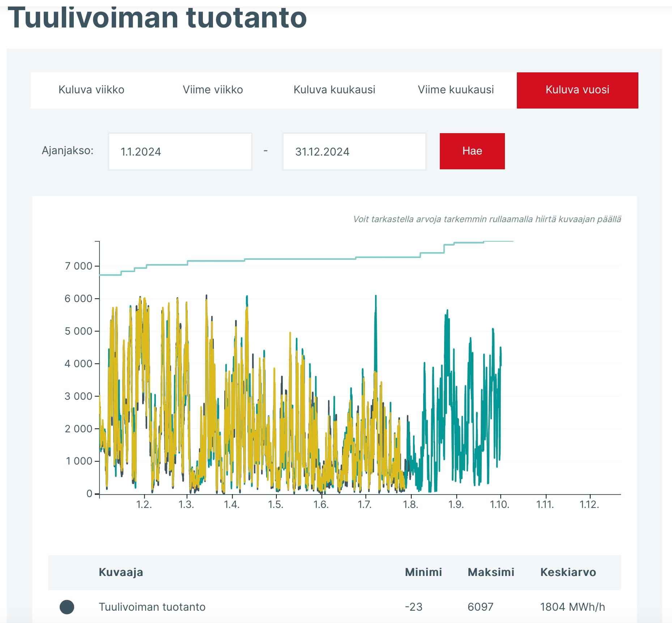This screenshot has width=672, height=623.
Task: Click the Tuulivoiman tuotanto legend label
Action: 152,607
